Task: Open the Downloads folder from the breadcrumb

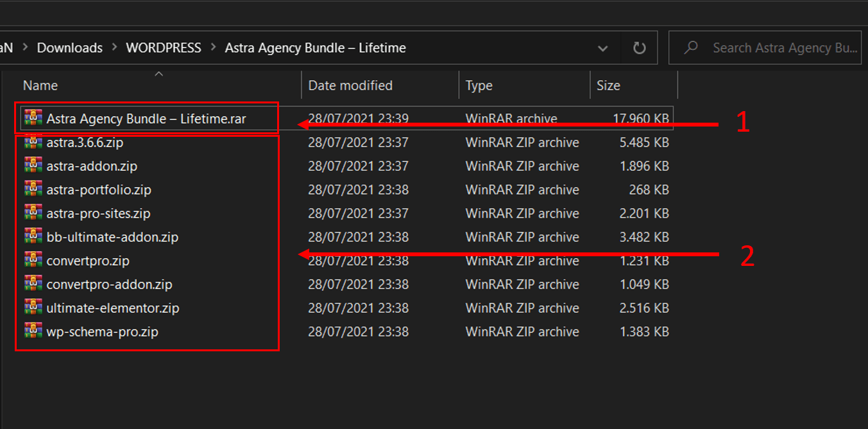Action: (69, 47)
